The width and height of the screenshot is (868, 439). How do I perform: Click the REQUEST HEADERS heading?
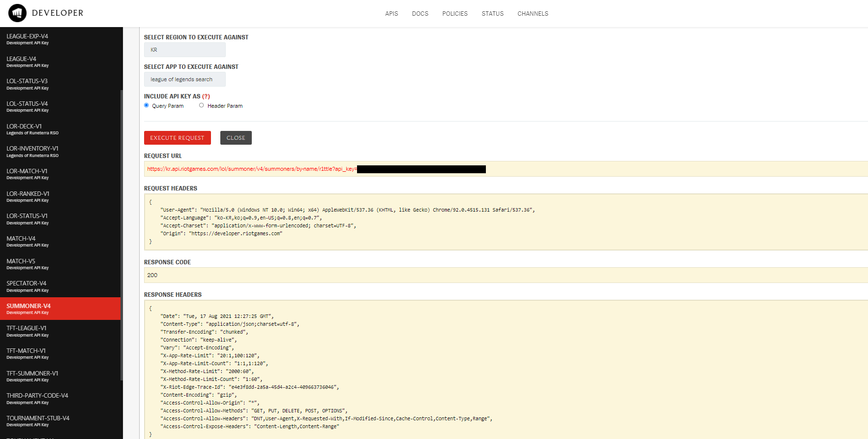pyautogui.click(x=171, y=188)
